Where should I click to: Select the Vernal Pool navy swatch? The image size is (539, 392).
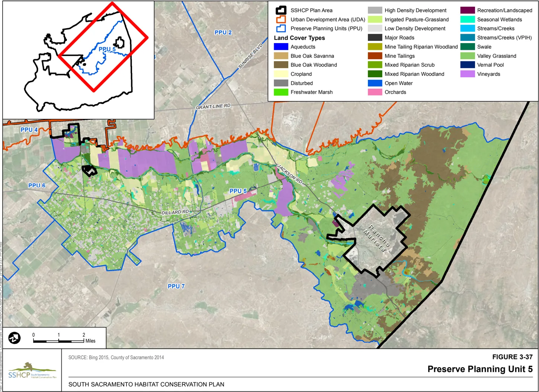(x=468, y=65)
